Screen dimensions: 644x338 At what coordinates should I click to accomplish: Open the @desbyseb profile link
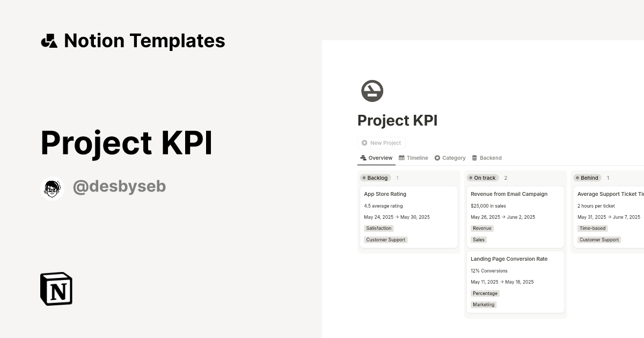point(119,186)
